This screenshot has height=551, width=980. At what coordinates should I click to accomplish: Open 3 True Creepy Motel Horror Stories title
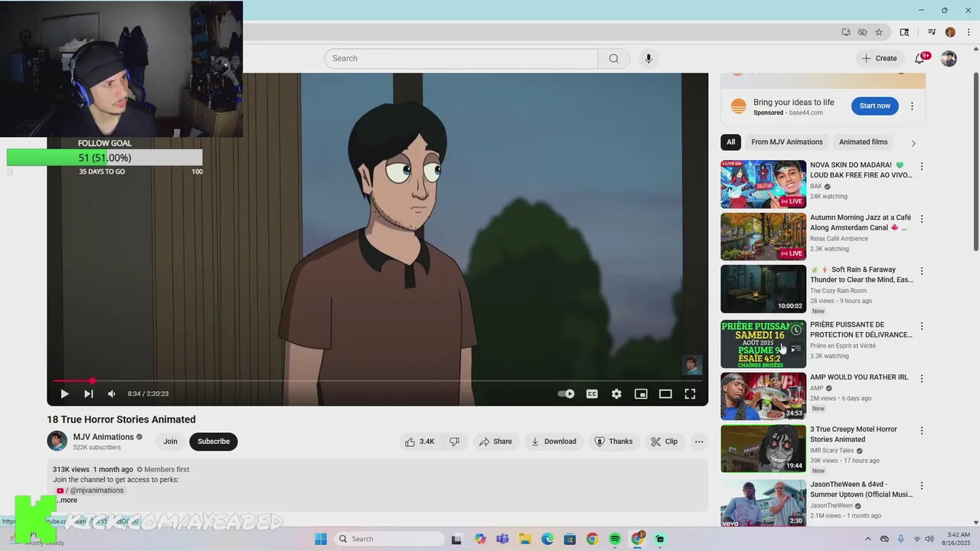pos(854,435)
